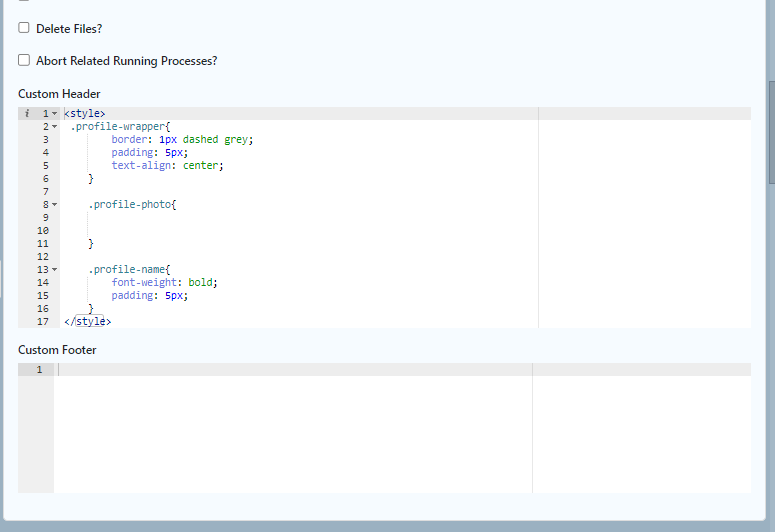Enable the Delete Files? checkbox
Viewport: 775px width, 532px height.
point(24,28)
